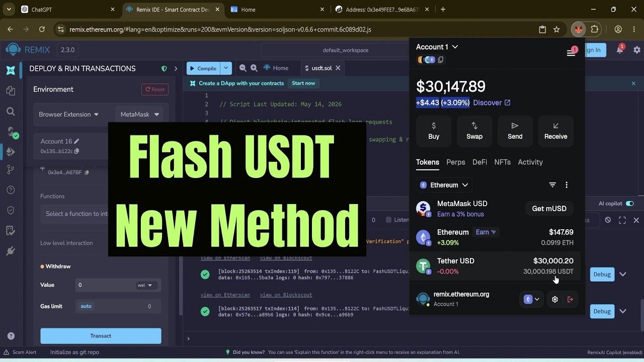Image resolution: width=644 pixels, height=362 pixels.
Task: Open the Git source control sidebar icon
Action: (x=11, y=170)
